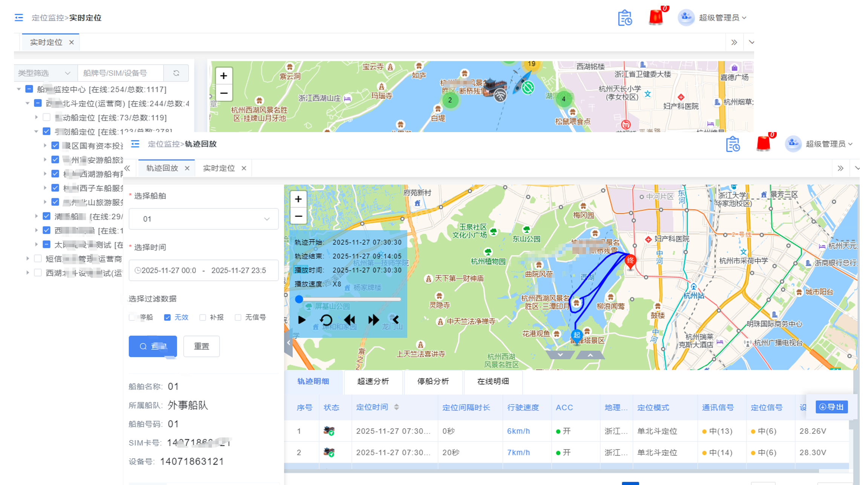The height and width of the screenshot is (485, 868).
Task: Uncheck the 无效 filter checkbox
Action: tap(167, 317)
